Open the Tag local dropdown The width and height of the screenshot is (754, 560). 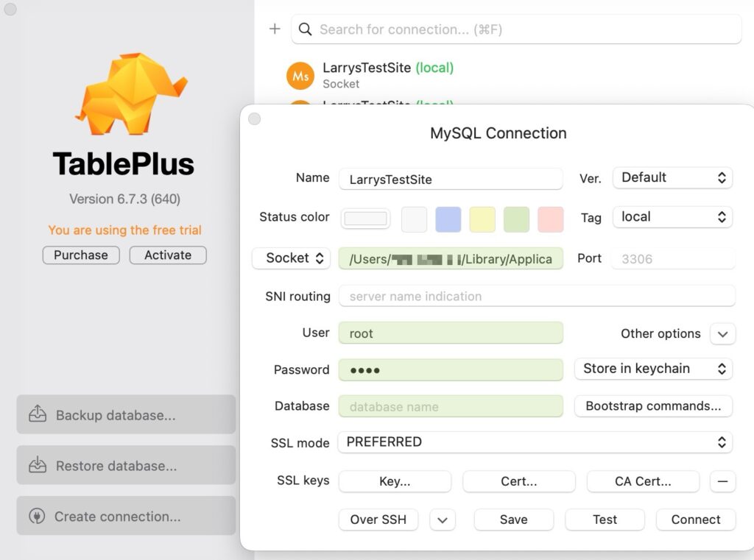coord(672,217)
